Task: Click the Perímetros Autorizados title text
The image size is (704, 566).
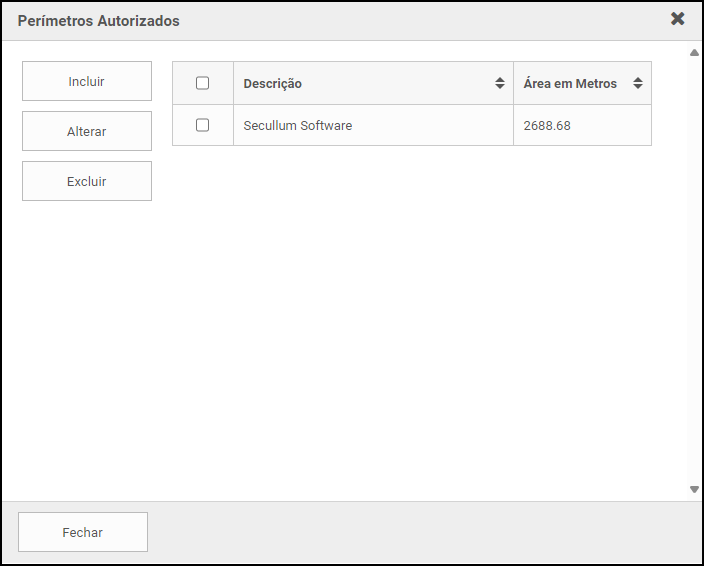Action: click(x=99, y=20)
